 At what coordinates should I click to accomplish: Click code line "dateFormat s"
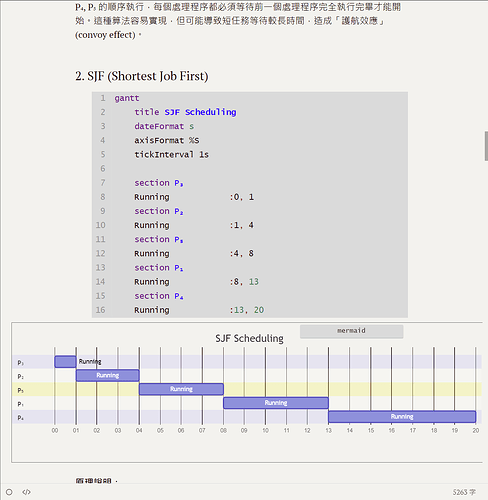click(x=164, y=126)
